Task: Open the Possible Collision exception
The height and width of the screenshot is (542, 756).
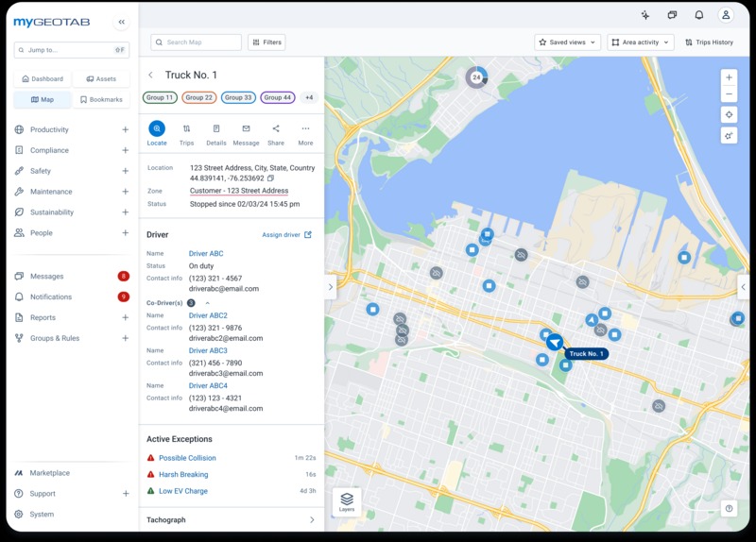Action: point(187,458)
